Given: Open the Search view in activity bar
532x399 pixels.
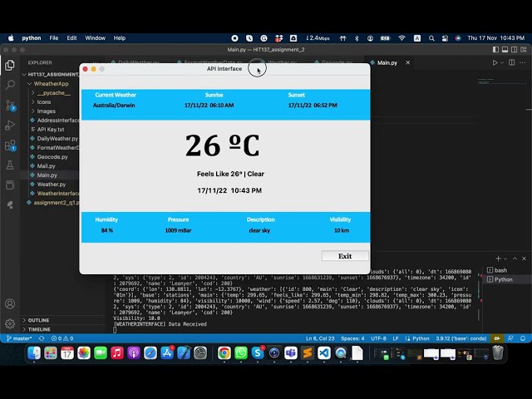Looking at the screenshot, I should (10, 85).
